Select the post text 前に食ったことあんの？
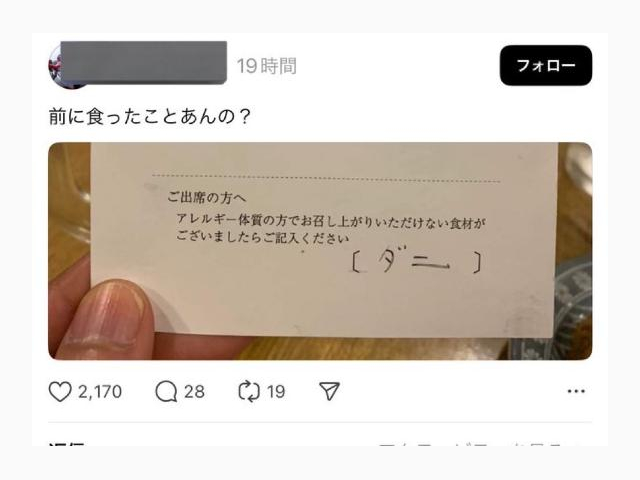 (149, 116)
